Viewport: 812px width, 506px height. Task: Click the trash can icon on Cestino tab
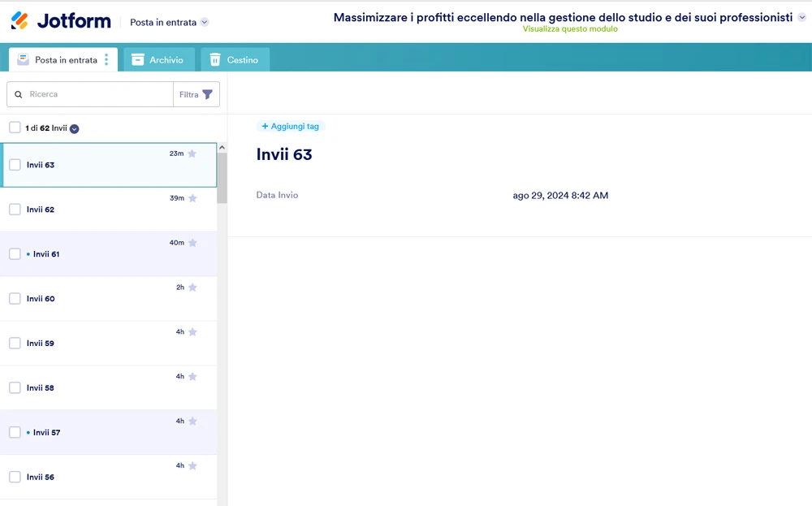[214, 59]
